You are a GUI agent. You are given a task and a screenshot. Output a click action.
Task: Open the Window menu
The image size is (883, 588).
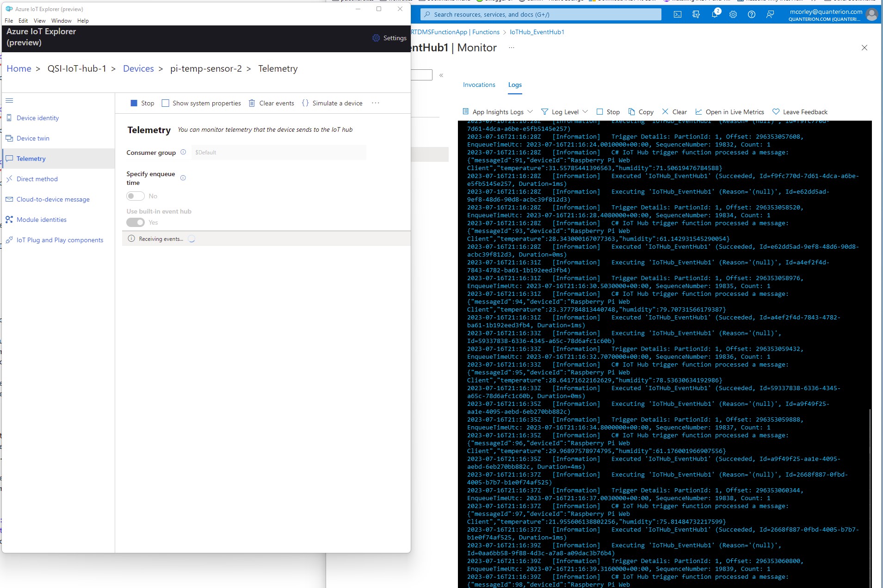(x=62, y=21)
